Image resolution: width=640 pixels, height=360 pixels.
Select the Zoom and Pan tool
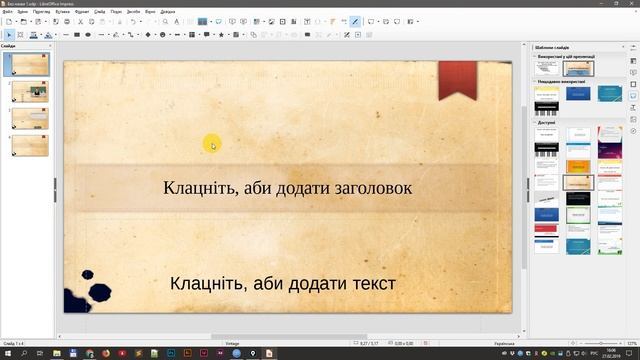pos(20,35)
